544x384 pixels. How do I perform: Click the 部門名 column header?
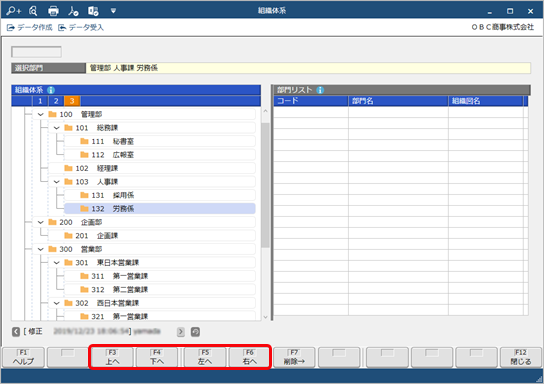(x=398, y=101)
